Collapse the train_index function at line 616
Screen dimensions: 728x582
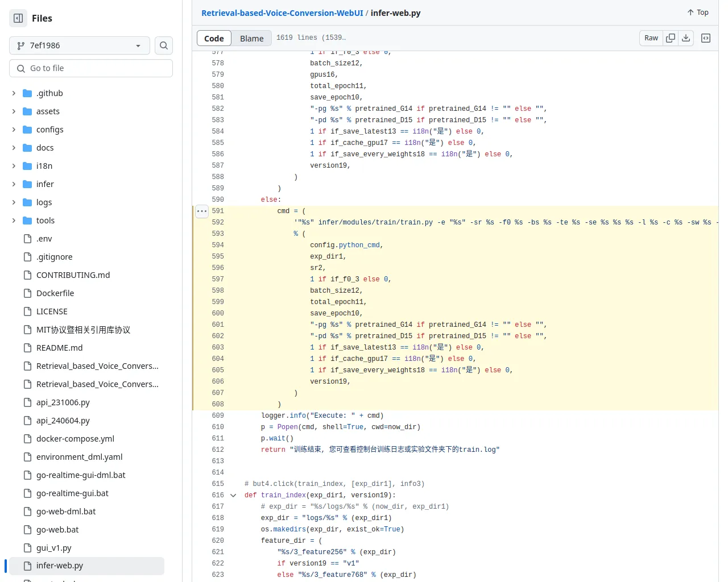[x=233, y=495]
